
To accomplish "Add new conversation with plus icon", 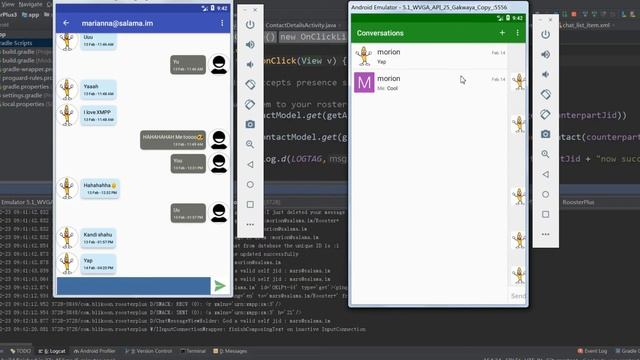I will click(x=502, y=33).
